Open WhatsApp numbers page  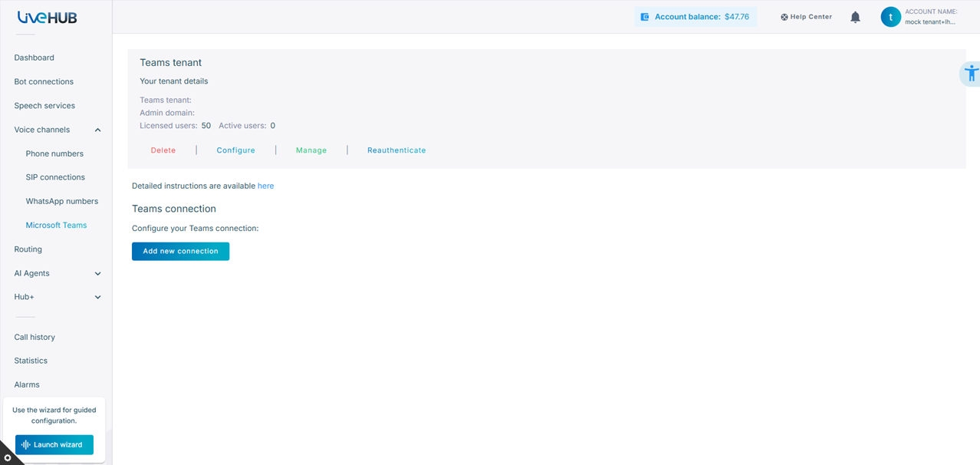61,201
